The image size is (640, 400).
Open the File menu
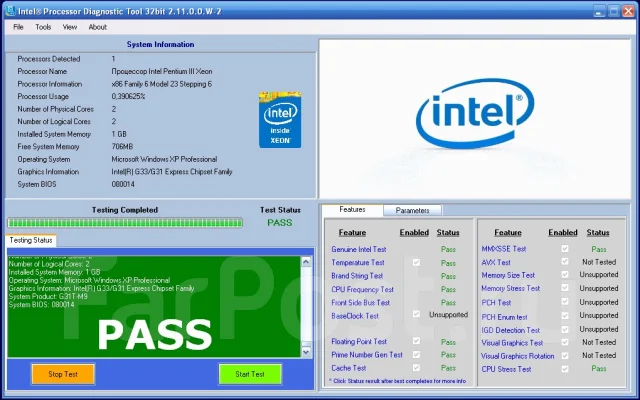[18, 27]
